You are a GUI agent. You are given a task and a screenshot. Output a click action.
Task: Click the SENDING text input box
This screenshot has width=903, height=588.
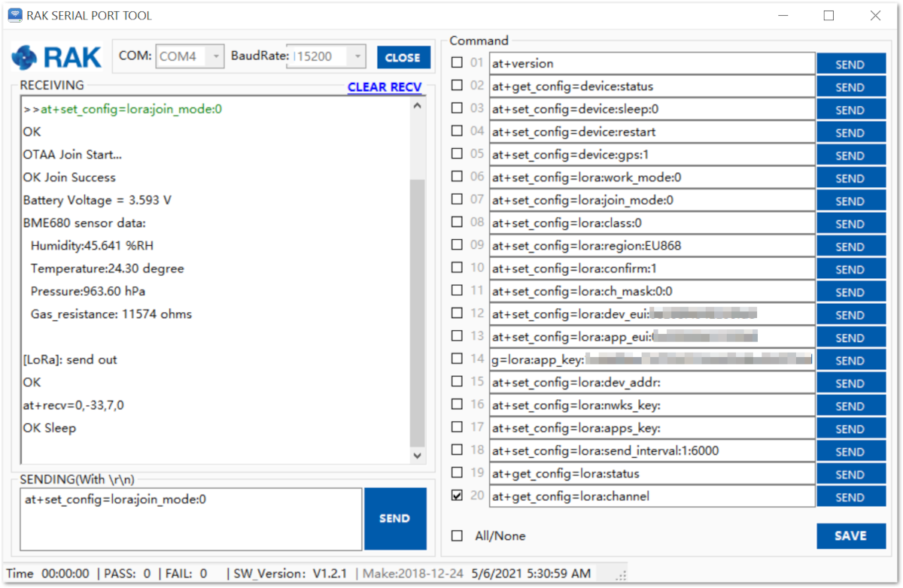(190, 519)
